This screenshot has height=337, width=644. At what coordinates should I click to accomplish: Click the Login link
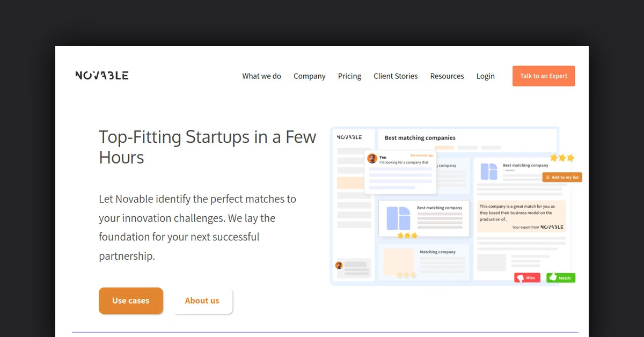(485, 76)
